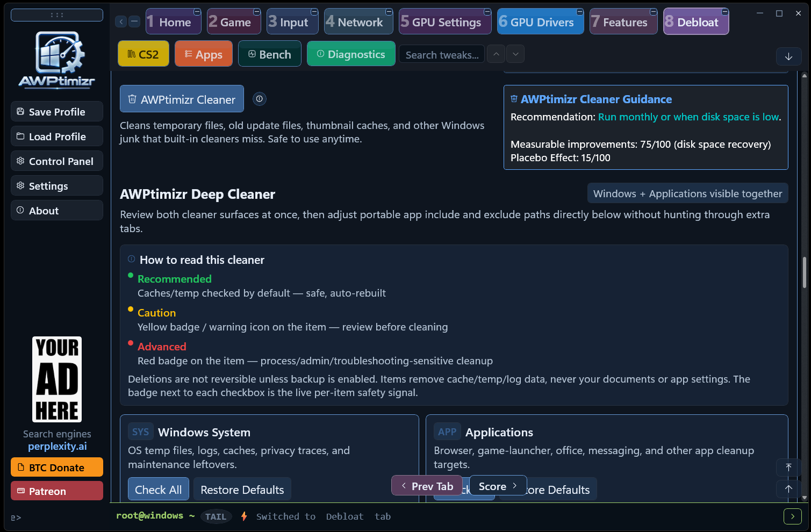The width and height of the screenshot is (811, 532).
Task: Click the floating Prev Tab button
Action: click(x=427, y=486)
